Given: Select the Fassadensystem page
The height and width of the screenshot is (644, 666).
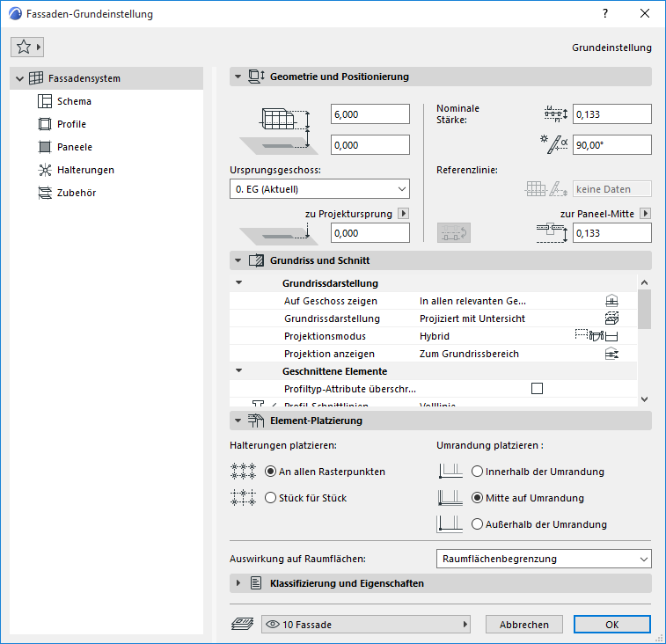Looking at the screenshot, I should pos(106,78).
